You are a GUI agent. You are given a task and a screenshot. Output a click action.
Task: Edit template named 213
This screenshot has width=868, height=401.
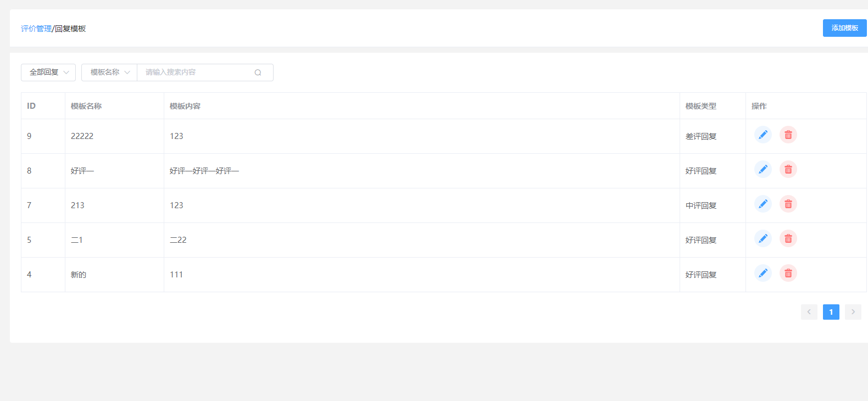pyautogui.click(x=763, y=204)
